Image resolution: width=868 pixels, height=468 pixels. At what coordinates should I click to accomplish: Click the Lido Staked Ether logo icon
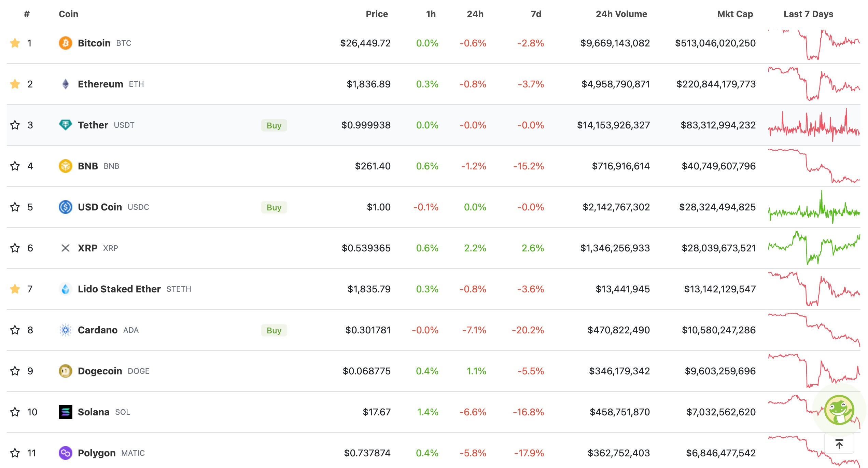click(65, 289)
